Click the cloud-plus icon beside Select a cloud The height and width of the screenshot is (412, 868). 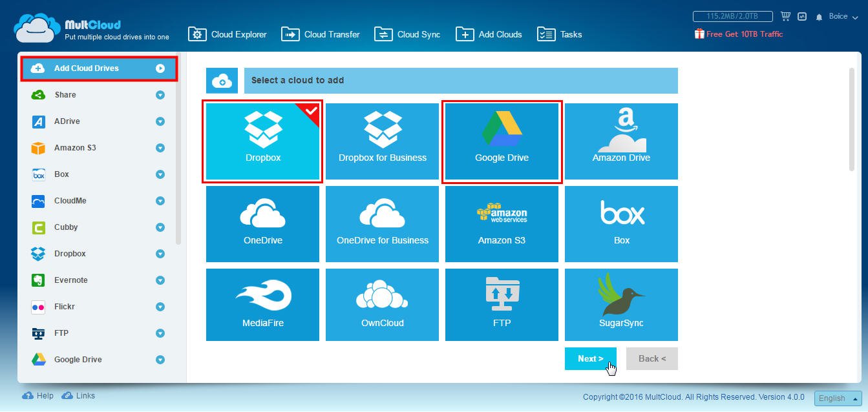pos(222,81)
